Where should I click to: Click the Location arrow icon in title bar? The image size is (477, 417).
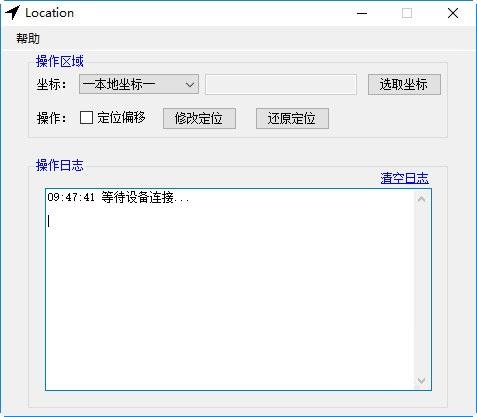12,13
